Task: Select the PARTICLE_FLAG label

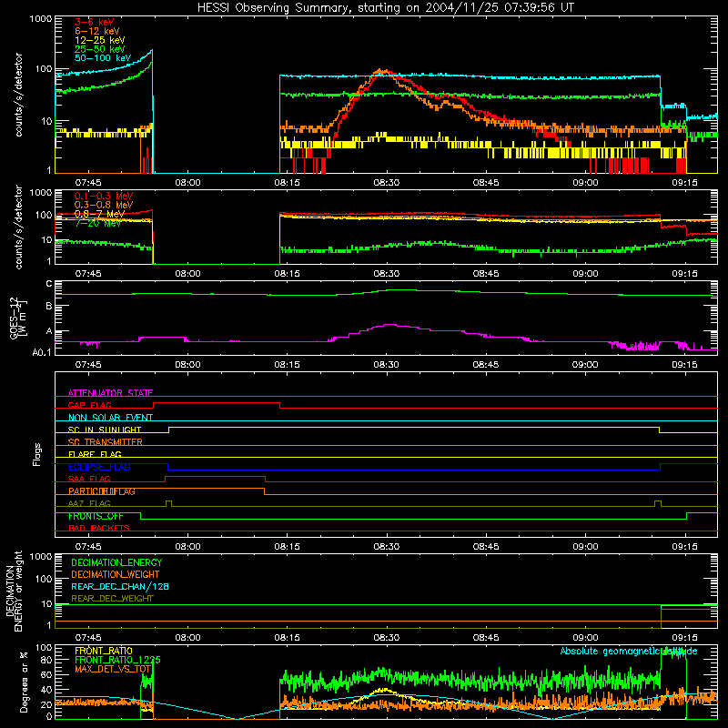Action: [102, 491]
